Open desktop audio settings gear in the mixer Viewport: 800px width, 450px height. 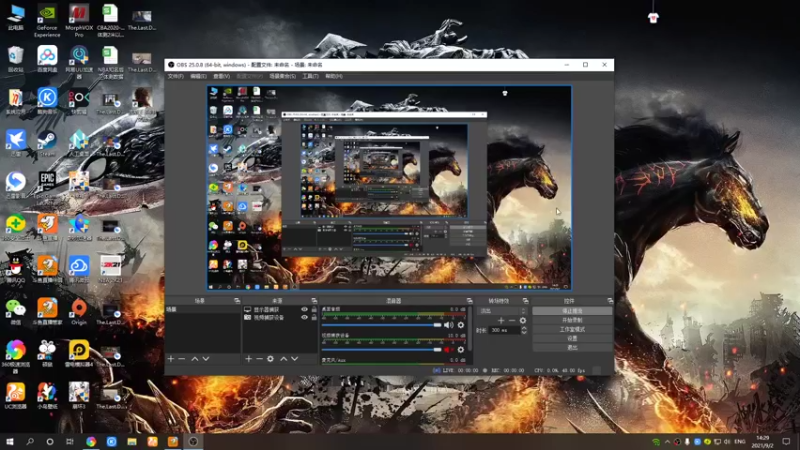(x=461, y=324)
